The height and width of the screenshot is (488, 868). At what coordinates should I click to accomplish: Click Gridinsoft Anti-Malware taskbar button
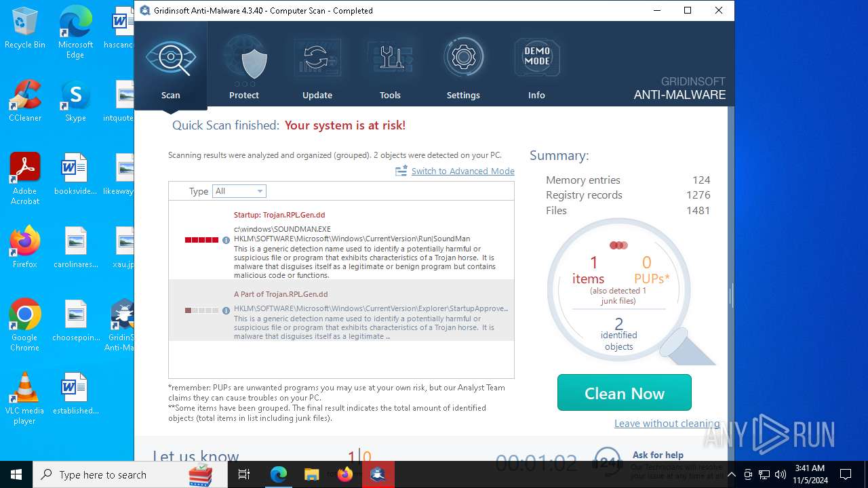pyautogui.click(x=378, y=474)
